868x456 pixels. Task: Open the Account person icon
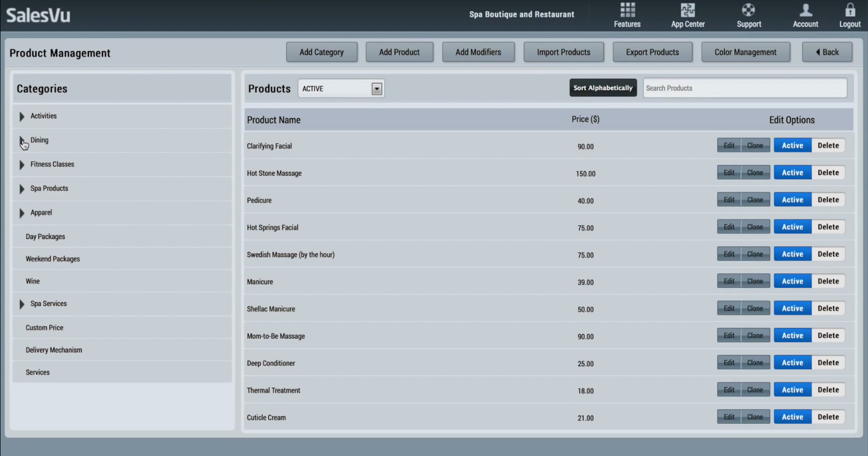(x=805, y=10)
